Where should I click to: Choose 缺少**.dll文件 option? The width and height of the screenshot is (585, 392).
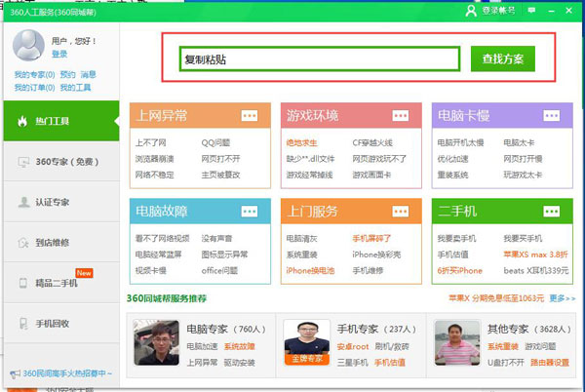pyautogui.click(x=310, y=159)
